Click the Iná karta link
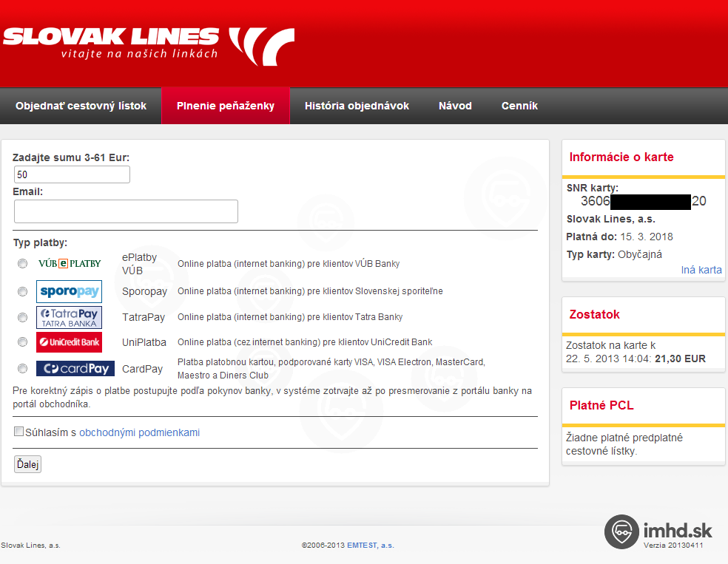 [x=701, y=270]
